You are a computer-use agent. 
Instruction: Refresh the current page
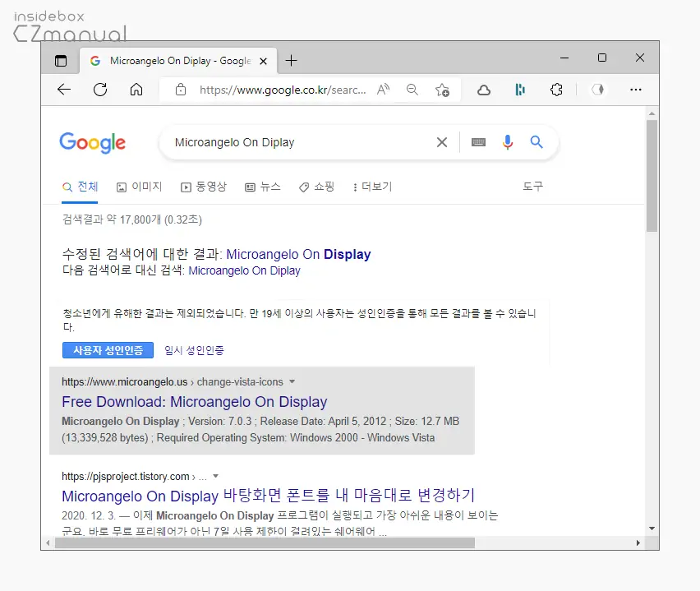[x=100, y=90]
